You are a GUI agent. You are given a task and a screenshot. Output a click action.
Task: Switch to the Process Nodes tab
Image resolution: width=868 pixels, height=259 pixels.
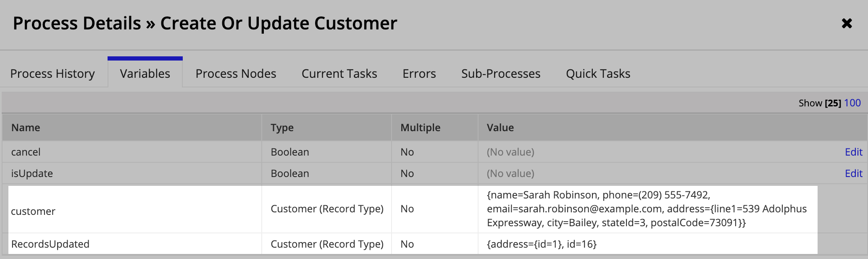(236, 74)
